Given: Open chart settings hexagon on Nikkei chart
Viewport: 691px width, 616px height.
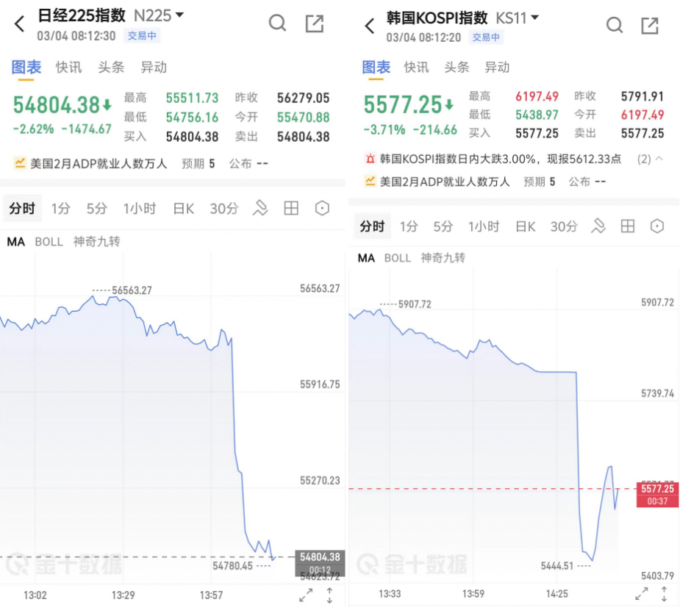Looking at the screenshot, I should [x=322, y=209].
